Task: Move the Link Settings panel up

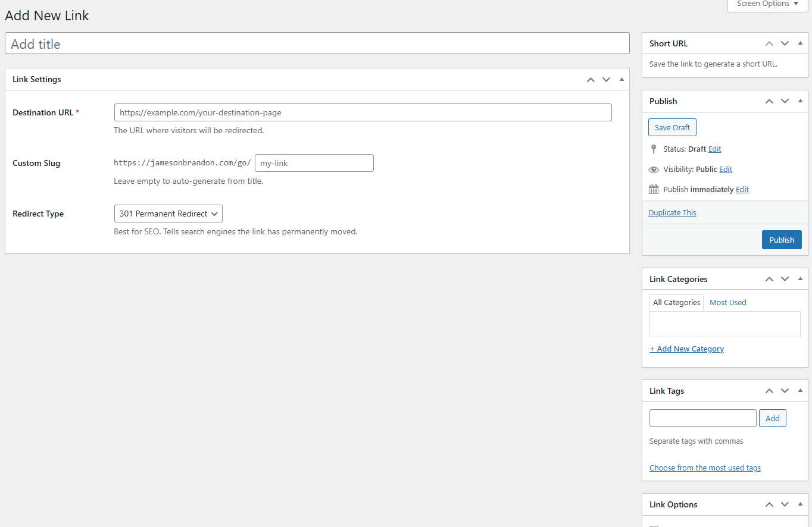Action: (591, 79)
